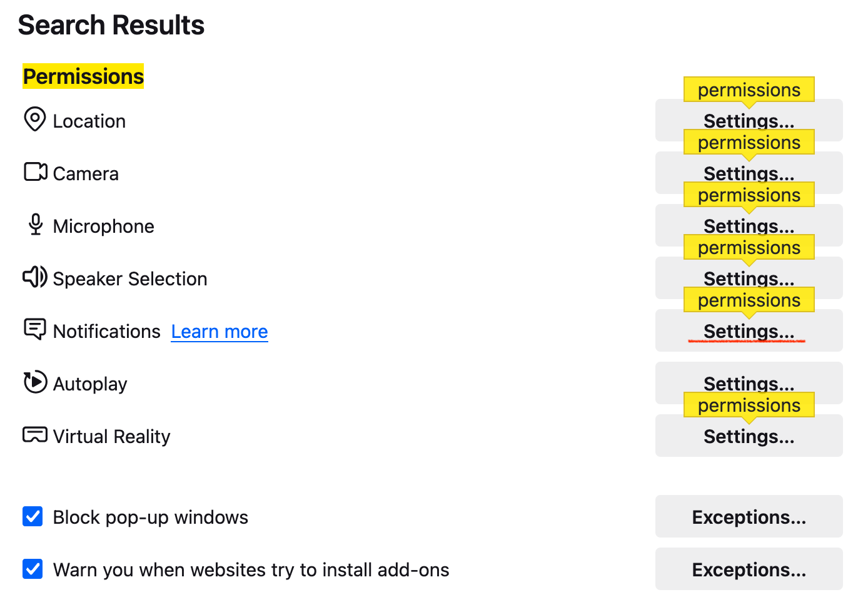
Task: Click the highlighted Permissions heading
Action: point(83,76)
